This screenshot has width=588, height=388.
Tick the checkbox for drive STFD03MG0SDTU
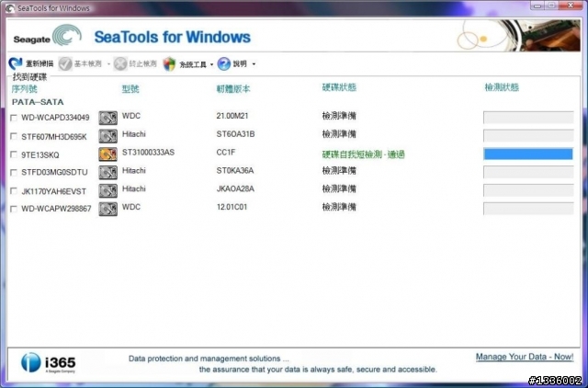14,173
